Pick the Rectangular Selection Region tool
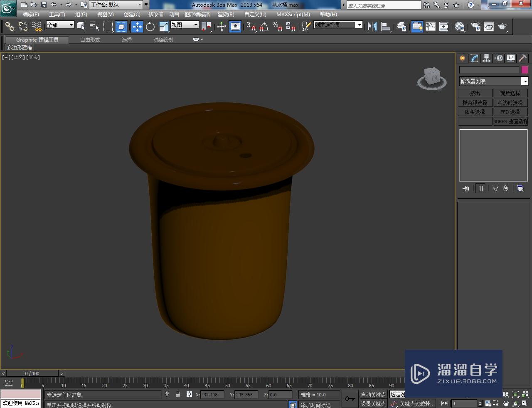This screenshot has width=532, height=408. [x=108, y=27]
